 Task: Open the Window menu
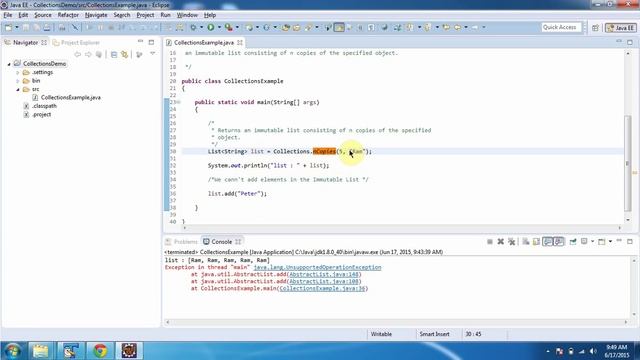pyautogui.click(x=187, y=15)
